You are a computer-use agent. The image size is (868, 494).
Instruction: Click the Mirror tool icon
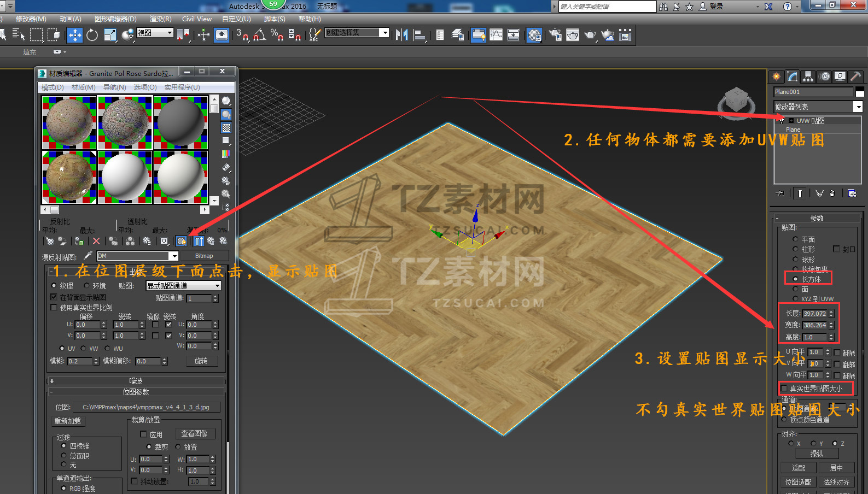coord(401,36)
